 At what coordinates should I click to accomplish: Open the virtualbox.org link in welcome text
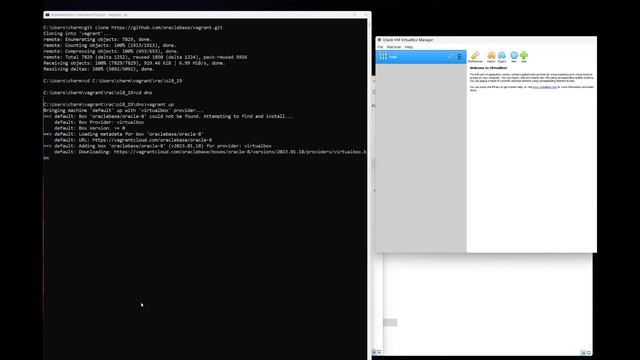coord(544,87)
